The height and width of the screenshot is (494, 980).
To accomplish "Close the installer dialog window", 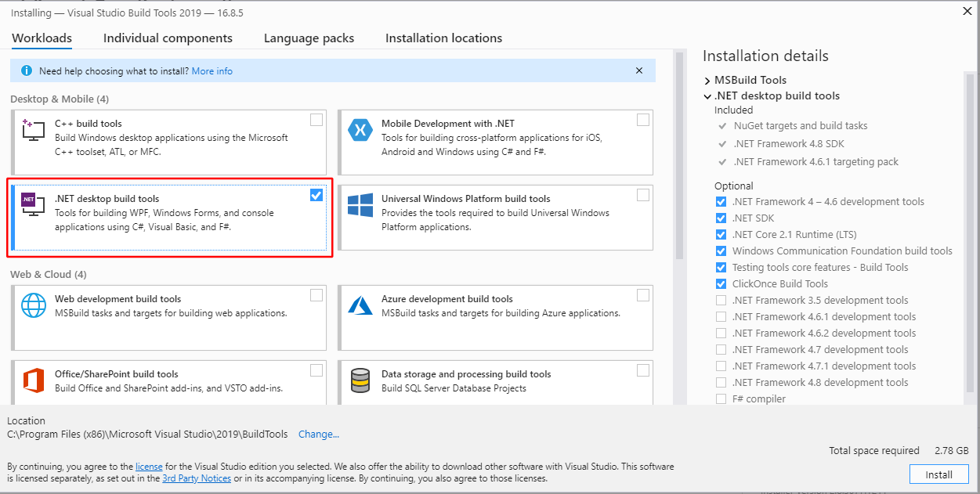I will click(967, 11).
